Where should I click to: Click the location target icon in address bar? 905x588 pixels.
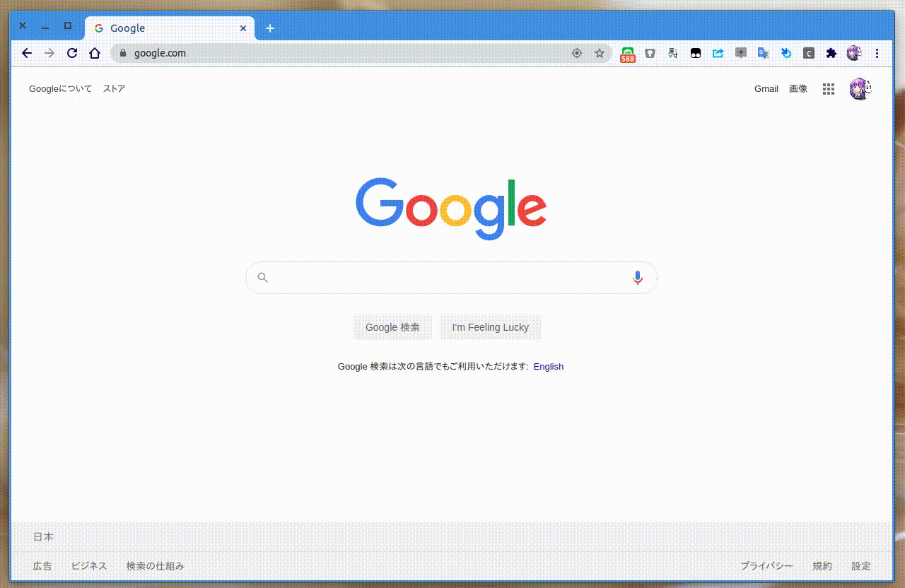[x=577, y=53]
